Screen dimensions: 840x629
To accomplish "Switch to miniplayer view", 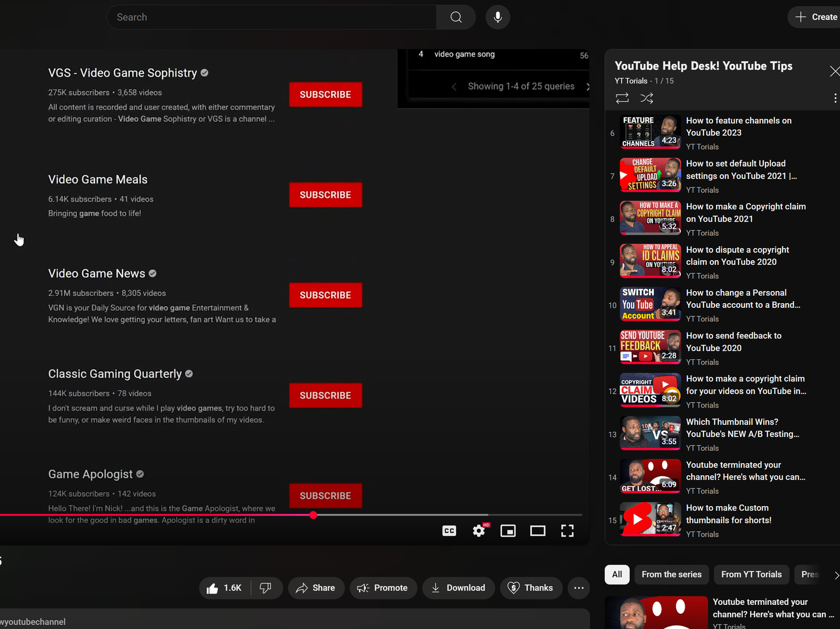I will [x=508, y=531].
